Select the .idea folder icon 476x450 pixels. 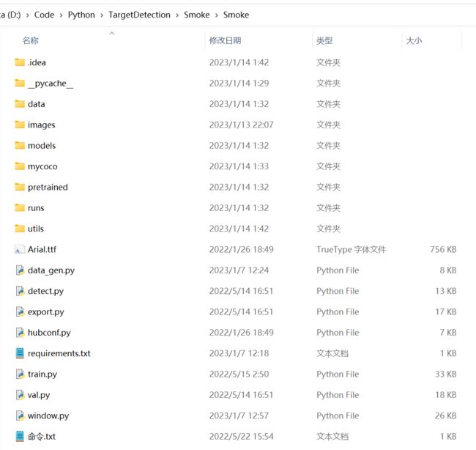(20, 62)
